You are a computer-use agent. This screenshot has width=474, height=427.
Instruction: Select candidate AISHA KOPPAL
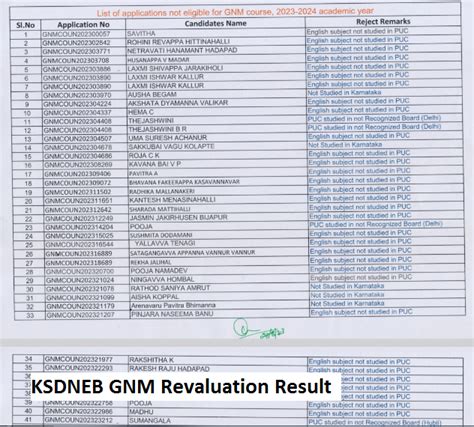pos(155,297)
